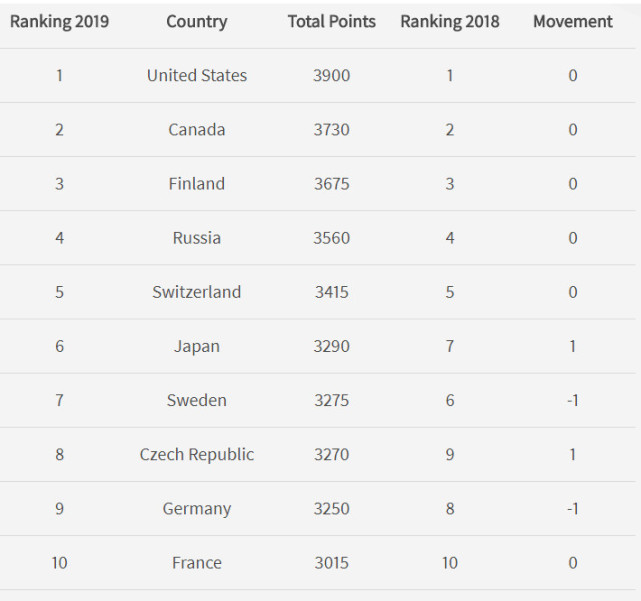Click Sweden's -1 movement value
Screen dimensions: 641x601
tap(572, 400)
